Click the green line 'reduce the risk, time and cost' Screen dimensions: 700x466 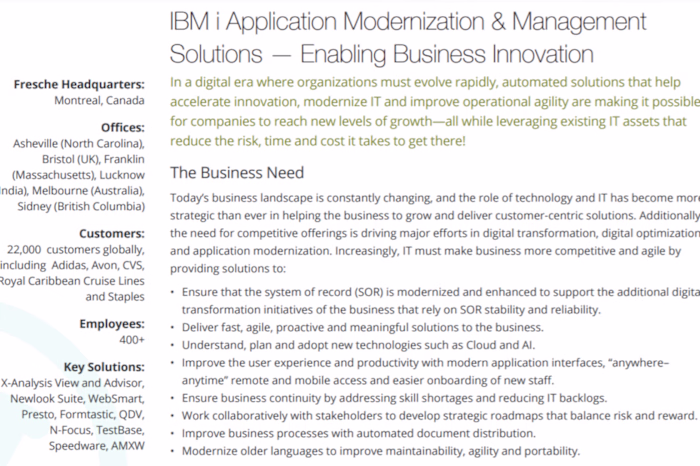318,141
